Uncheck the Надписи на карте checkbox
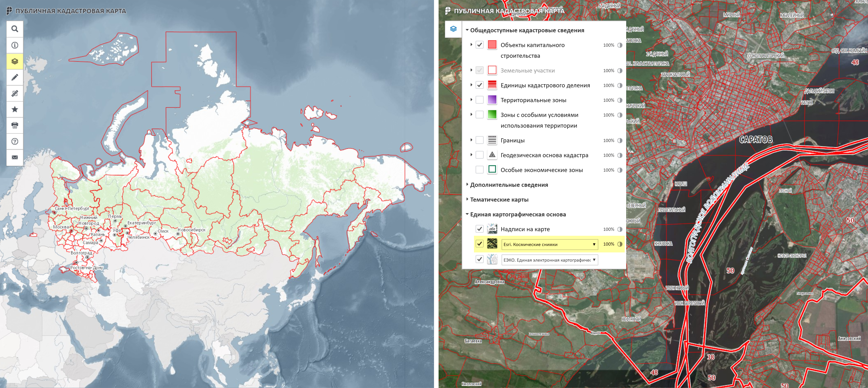 pyautogui.click(x=479, y=229)
